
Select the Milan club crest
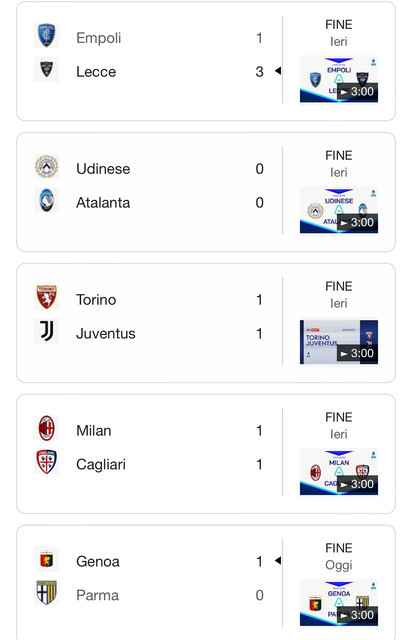(47, 428)
